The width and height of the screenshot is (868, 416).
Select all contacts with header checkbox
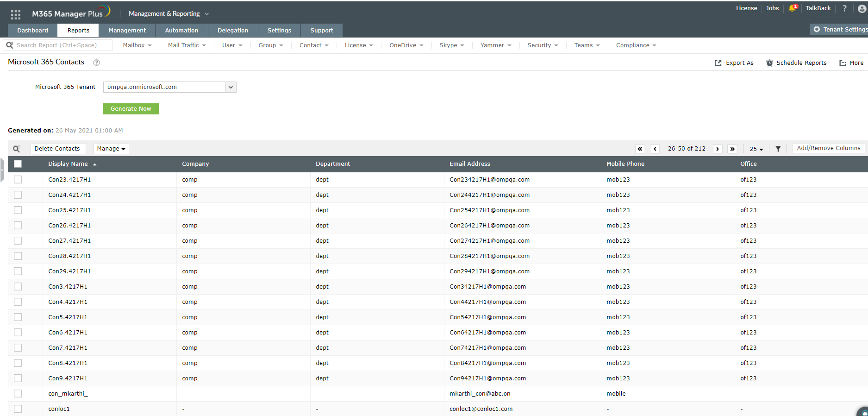[x=18, y=164]
